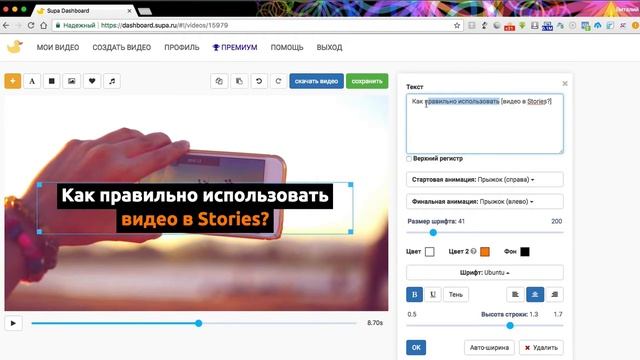Click the heart sticker tool icon

[x=92, y=81]
